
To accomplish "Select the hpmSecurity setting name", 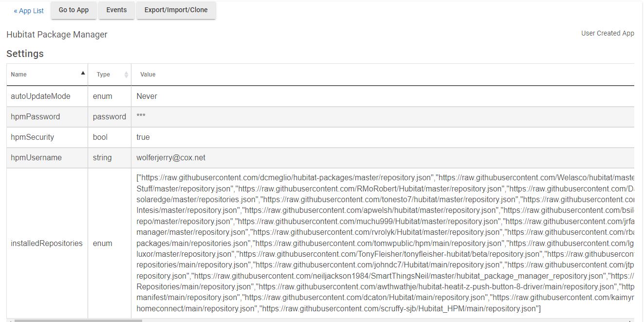I will (33, 137).
